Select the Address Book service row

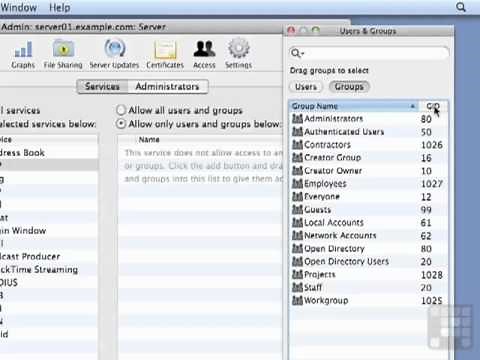49,153
